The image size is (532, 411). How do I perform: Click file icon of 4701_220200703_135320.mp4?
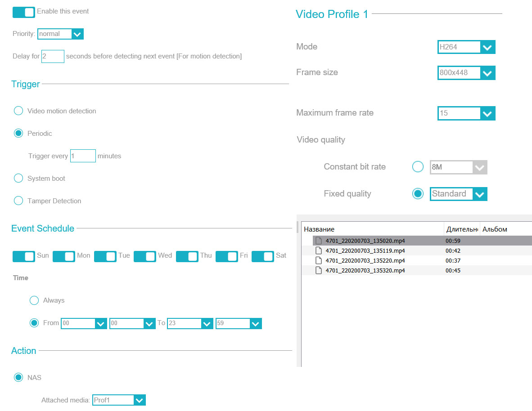tap(318, 270)
